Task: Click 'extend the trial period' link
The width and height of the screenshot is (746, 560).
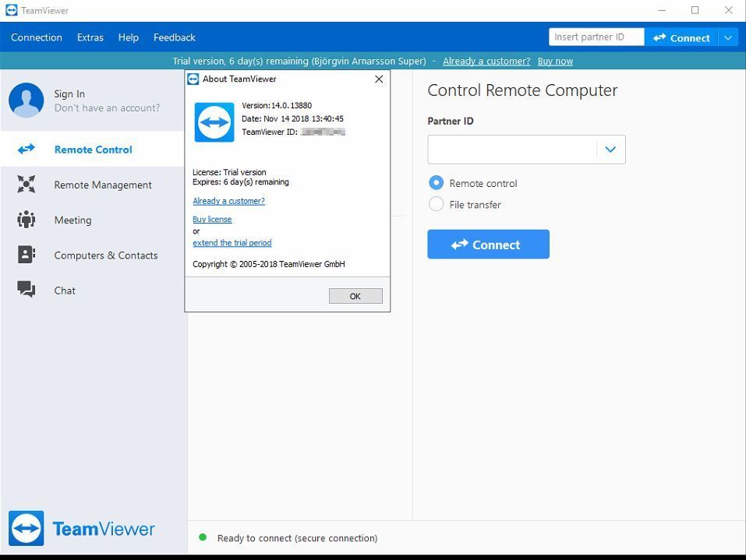Action: click(232, 242)
